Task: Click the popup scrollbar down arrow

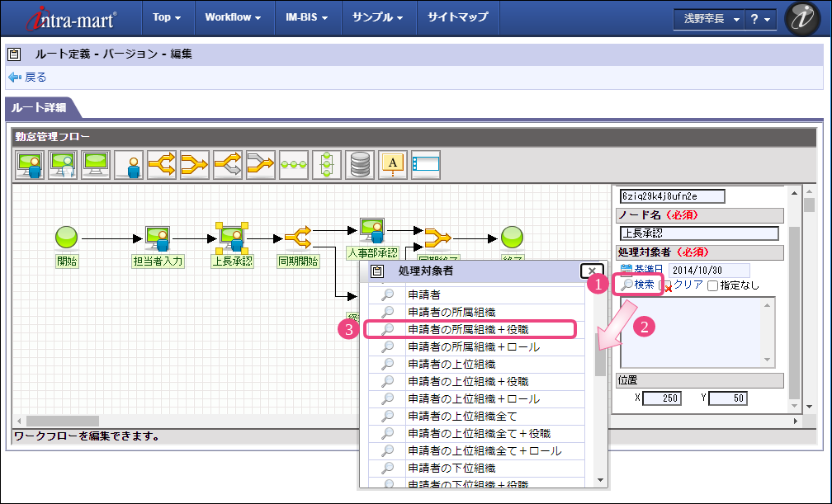Action: (600, 481)
